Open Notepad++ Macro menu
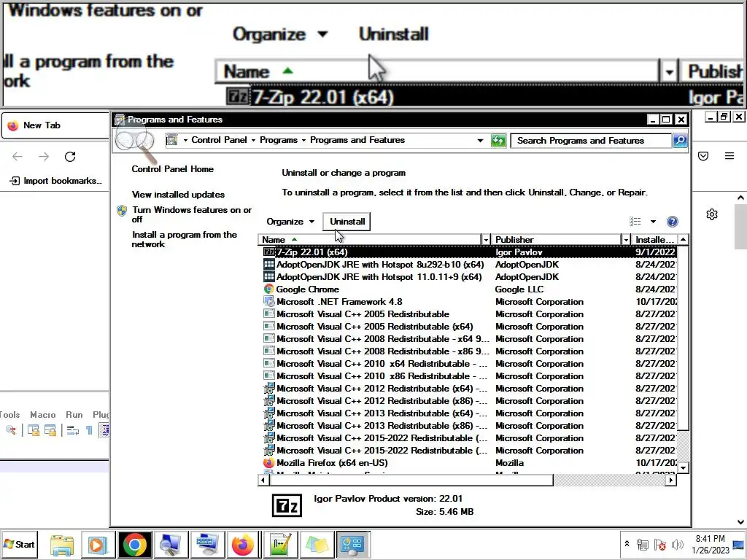This screenshot has height=560, width=747. (43, 415)
